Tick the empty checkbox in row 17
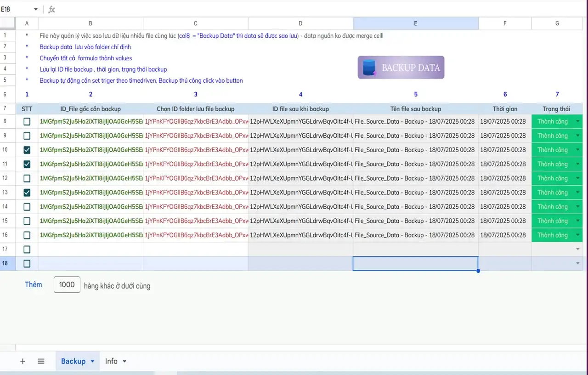 pyautogui.click(x=27, y=250)
